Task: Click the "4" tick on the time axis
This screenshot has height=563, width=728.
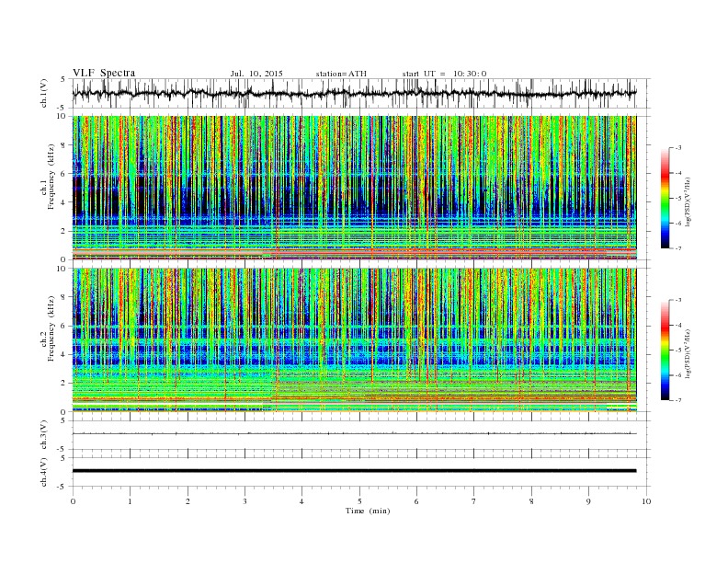Action: 301,501
